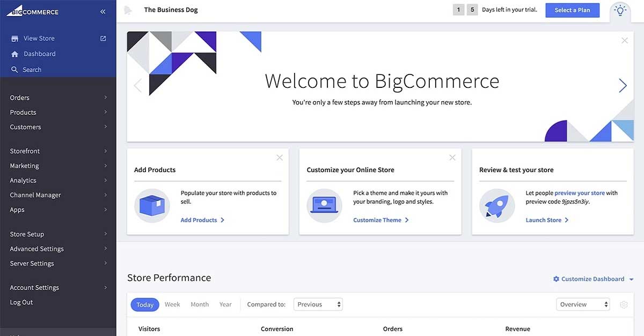Click the Search field label in sidebar

tap(32, 70)
